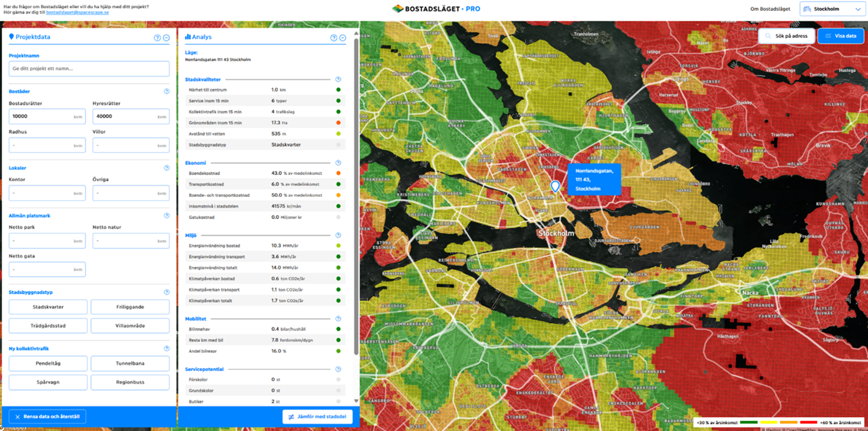Select Trädgårdsstad building type
The height and width of the screenshot is (431, 868).
48,326
